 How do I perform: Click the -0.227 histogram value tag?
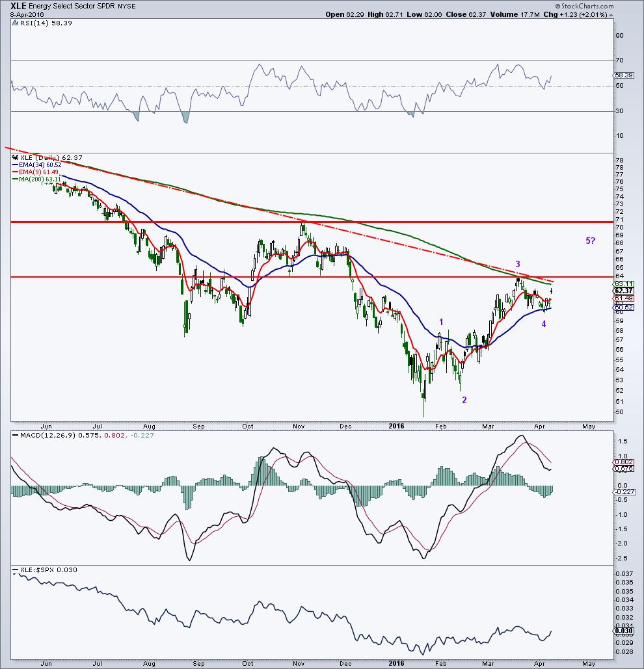(x=624, y=492)
